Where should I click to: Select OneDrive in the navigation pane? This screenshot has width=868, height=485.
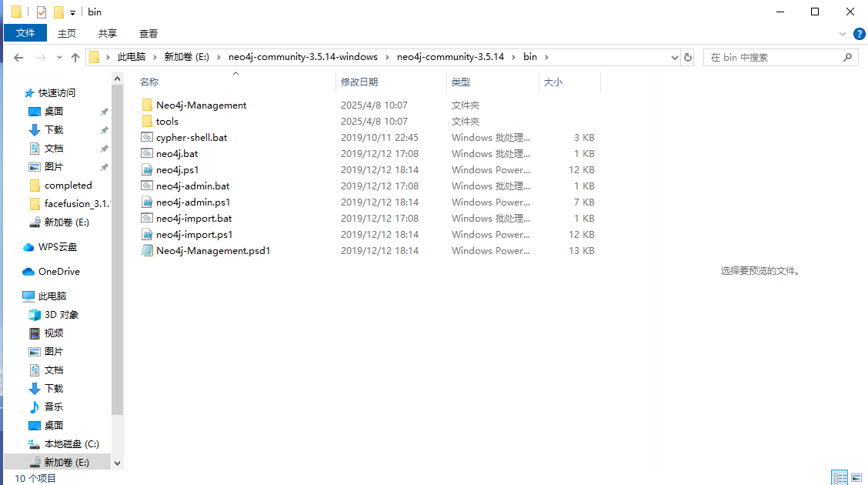click(58, 271)
